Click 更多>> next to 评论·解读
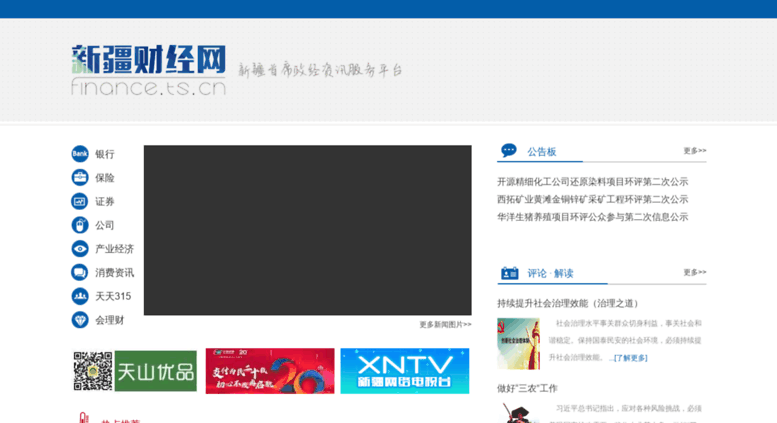This screenshot has width=777, height=423. tap(695, 272)
